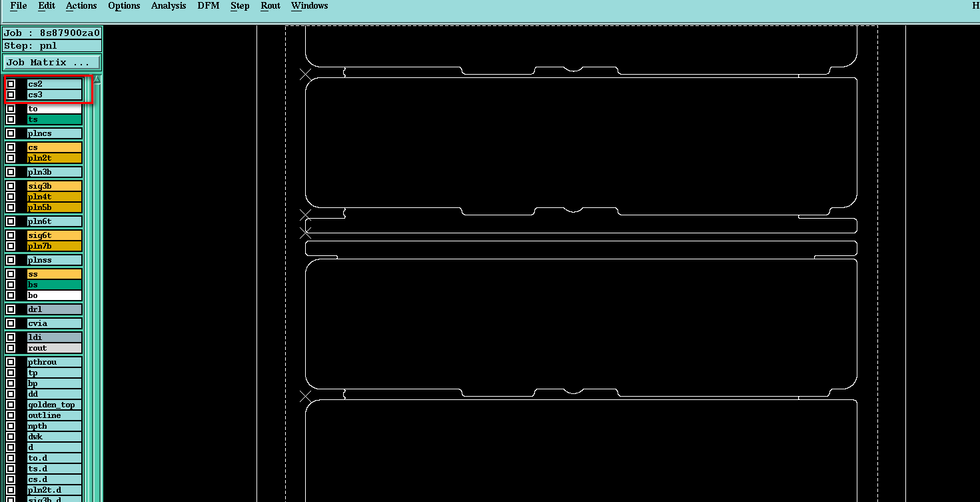Open the Analysis menu

pyautogui.click(x=169, y=6)
